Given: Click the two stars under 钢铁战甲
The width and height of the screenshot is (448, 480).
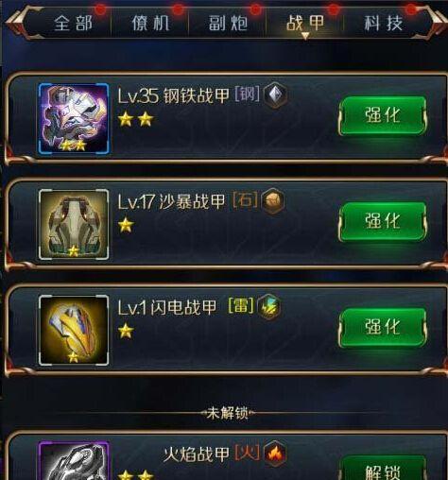Looking at the screenshot, I should pyautogui.click(x=136, y=120).
